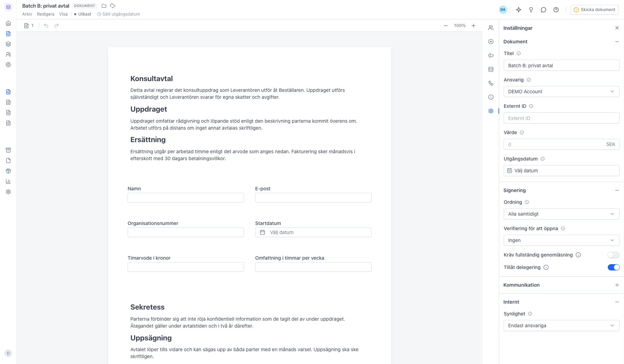The width and height of the screenshot is (624, 364).
Task: Collapse the Internt section
Action: 617,302
